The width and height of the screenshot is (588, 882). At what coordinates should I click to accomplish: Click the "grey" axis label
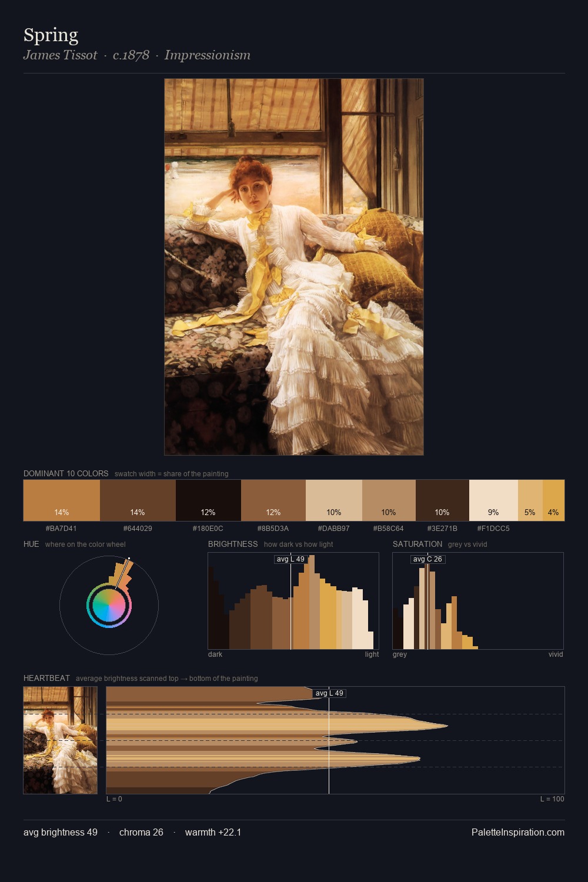point(400,654)
